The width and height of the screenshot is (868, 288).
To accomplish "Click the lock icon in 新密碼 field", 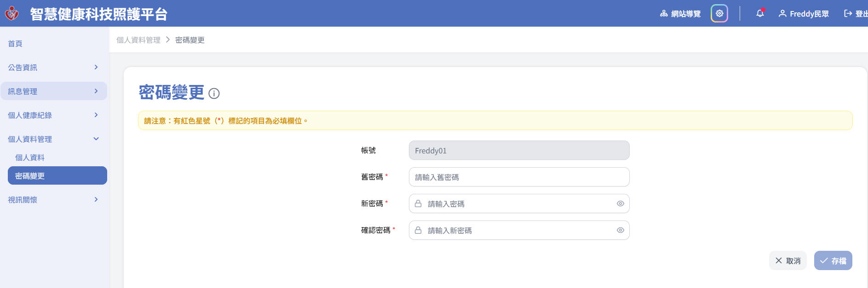I will click(x=418, y=203).
